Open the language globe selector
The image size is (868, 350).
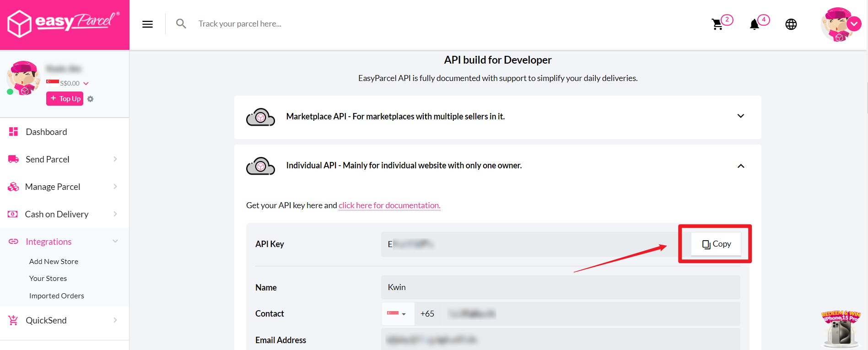coord(791,24)
